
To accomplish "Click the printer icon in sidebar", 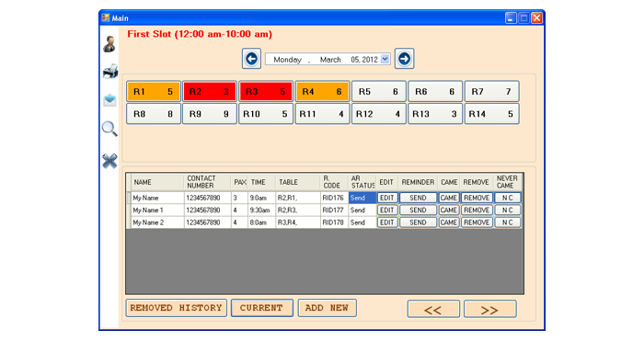I will point(110,72).
